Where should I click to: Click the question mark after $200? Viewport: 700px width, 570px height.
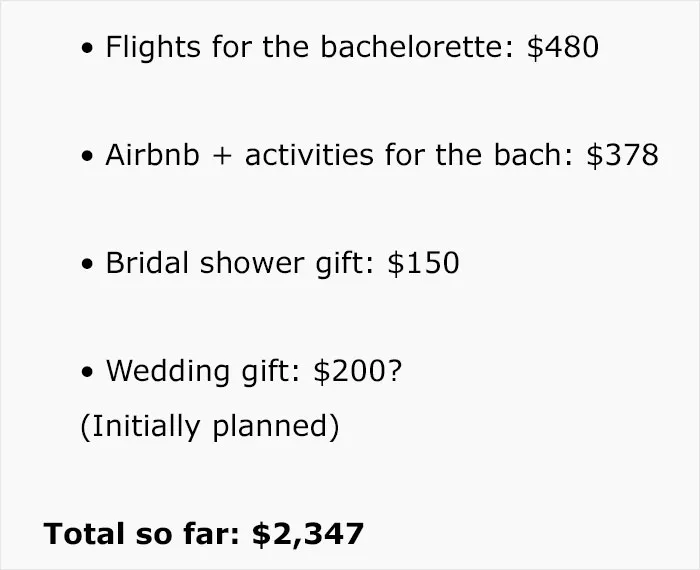(x=395, y=370)
